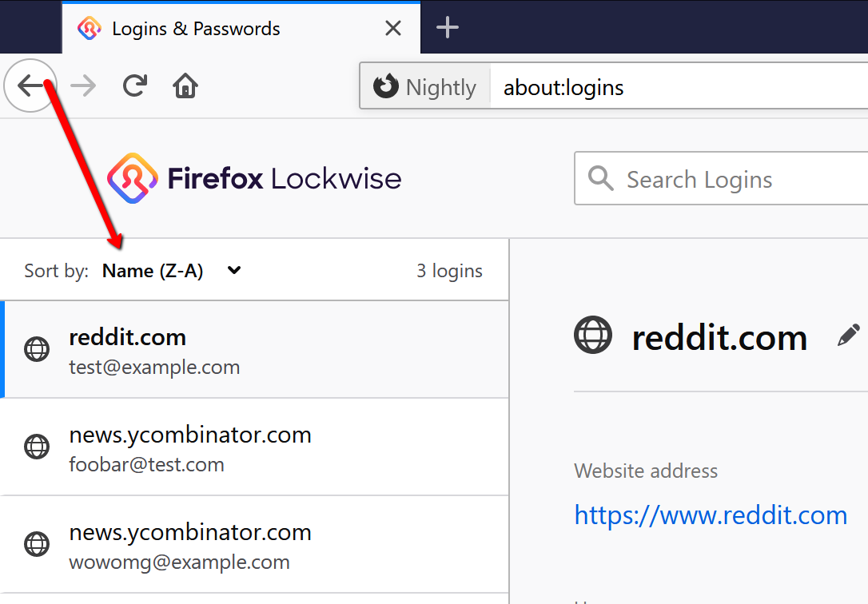
Task: Click the pencil edit icon beside reddit.com
Action: point(848,336)
